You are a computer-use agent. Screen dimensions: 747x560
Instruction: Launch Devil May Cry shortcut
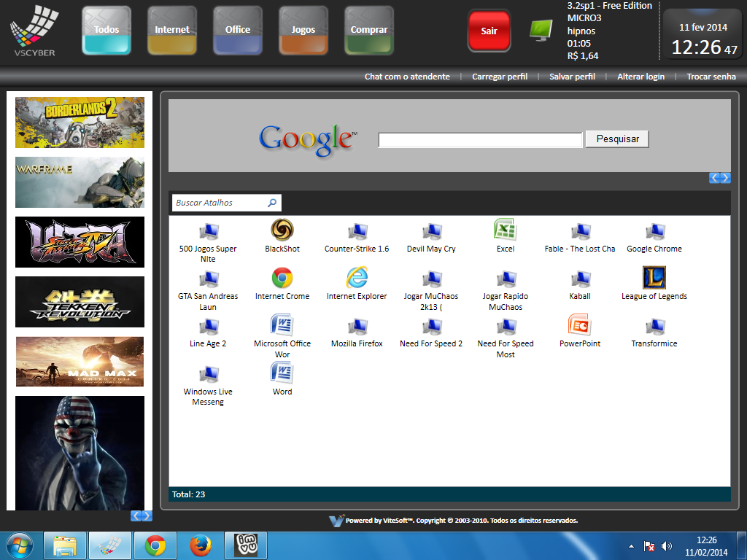[x=431, y=238]
